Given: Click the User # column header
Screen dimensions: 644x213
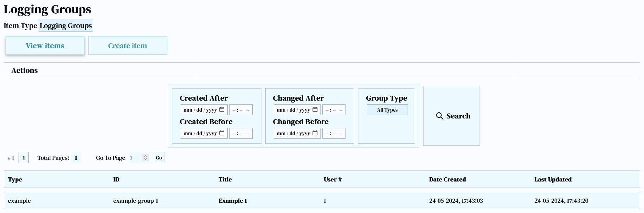Looking at the screenshot, I should pyautogui.click(x=333, y=179).
